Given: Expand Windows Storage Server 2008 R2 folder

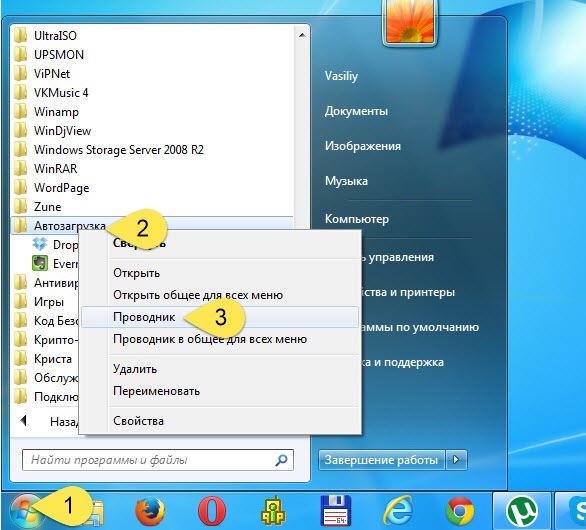Looking at the screenshot, I should click(119, 150).
